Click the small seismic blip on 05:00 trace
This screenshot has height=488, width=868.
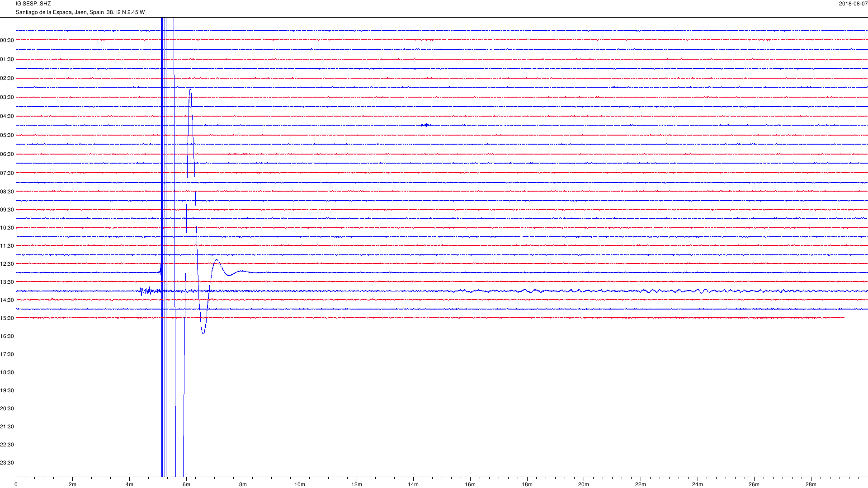coord(425,125)
